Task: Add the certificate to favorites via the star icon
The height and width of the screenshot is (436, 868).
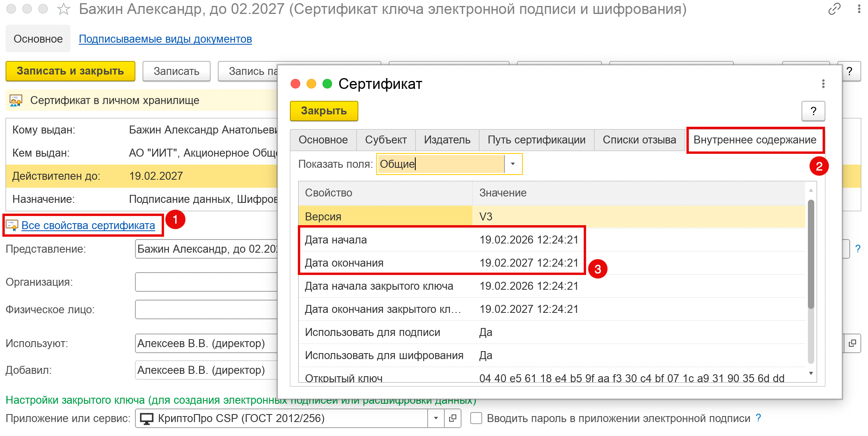Action: [64, 9]
